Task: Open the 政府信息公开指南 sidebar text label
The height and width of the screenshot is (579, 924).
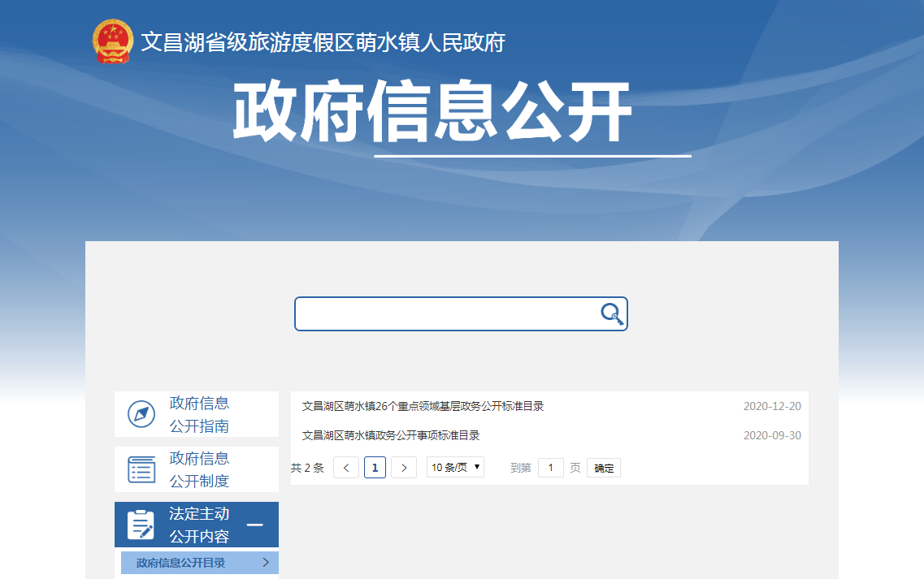Action: 199,414
